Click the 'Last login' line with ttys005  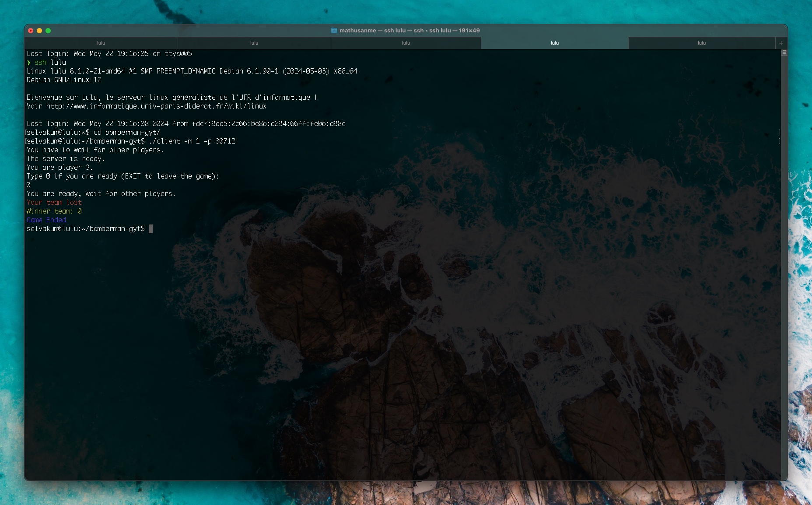(x=109, y=54)
